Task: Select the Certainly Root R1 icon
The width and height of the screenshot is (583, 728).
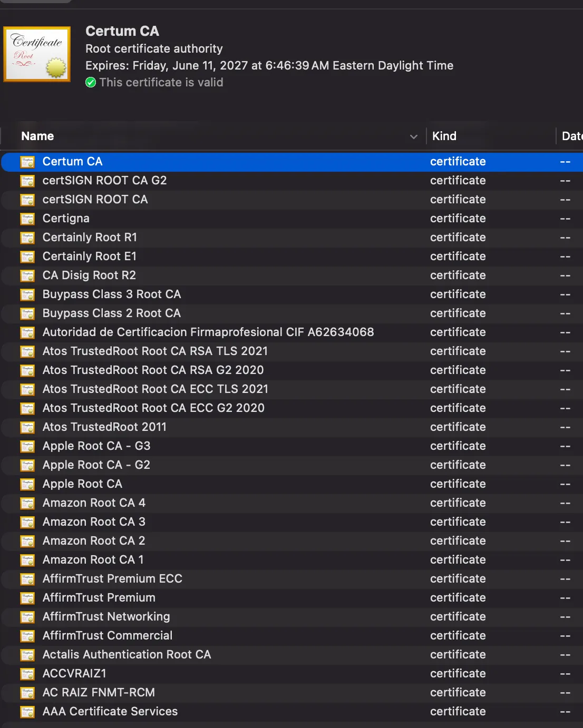Action: click(27, 238)
